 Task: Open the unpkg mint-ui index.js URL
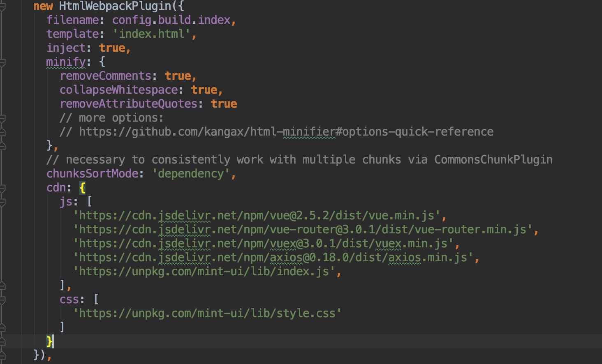pos(204,272)
